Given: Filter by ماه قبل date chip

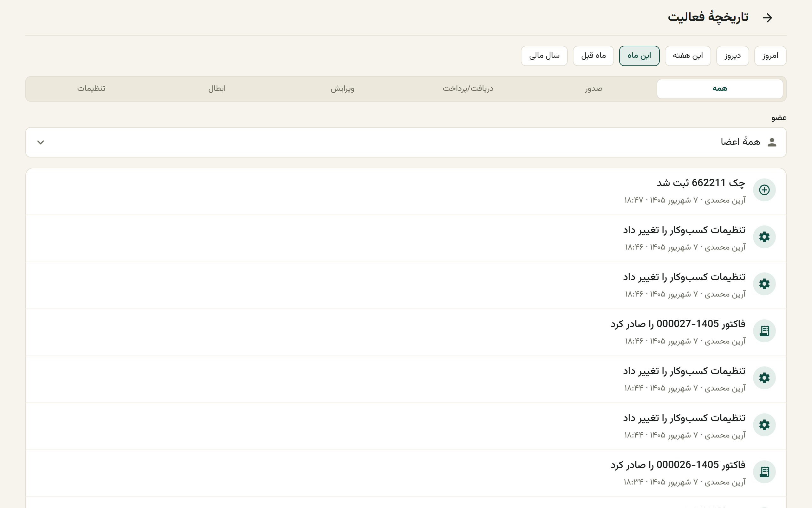Looking at the screenshot, I should tap(593, 56).
